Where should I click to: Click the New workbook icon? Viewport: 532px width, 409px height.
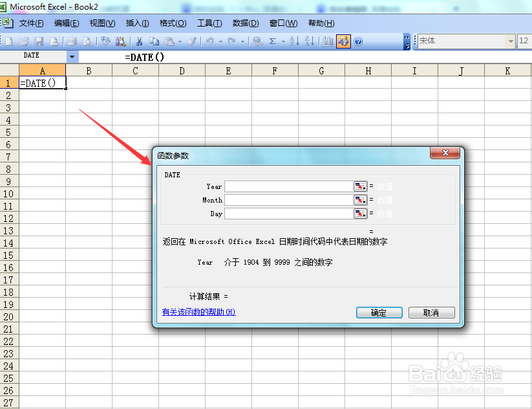[9, 41]
